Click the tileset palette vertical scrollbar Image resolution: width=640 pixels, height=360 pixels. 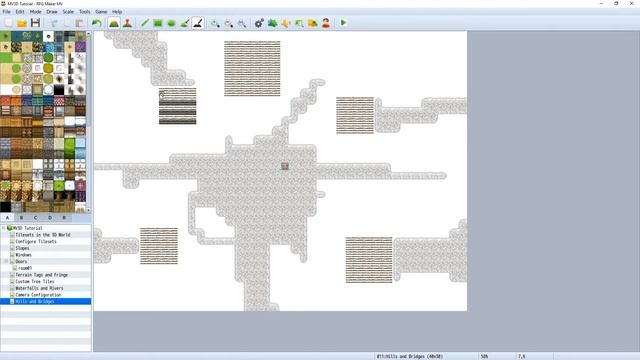click(89, 122)
